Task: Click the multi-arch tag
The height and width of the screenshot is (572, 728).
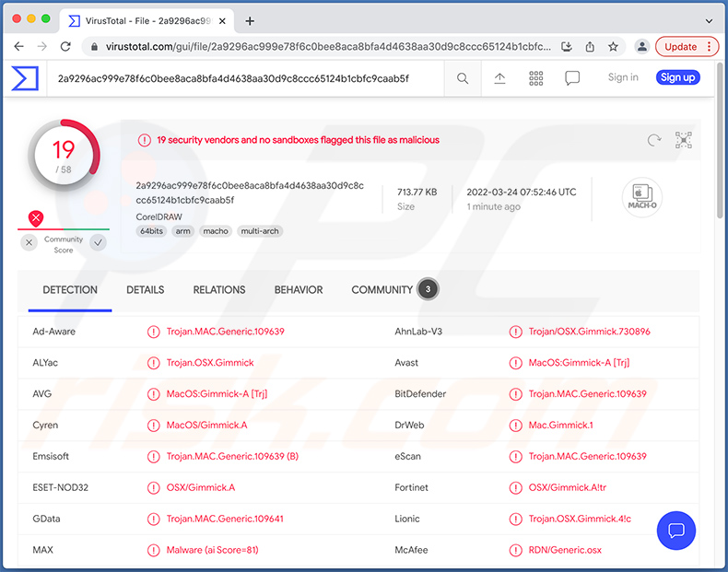Action: tap(260, 231)
